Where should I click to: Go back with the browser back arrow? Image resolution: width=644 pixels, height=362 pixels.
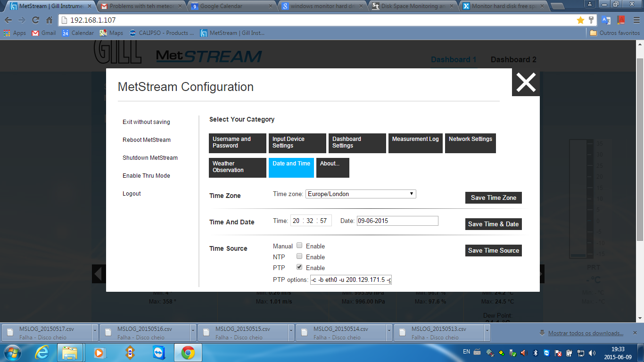click(8, 20)
